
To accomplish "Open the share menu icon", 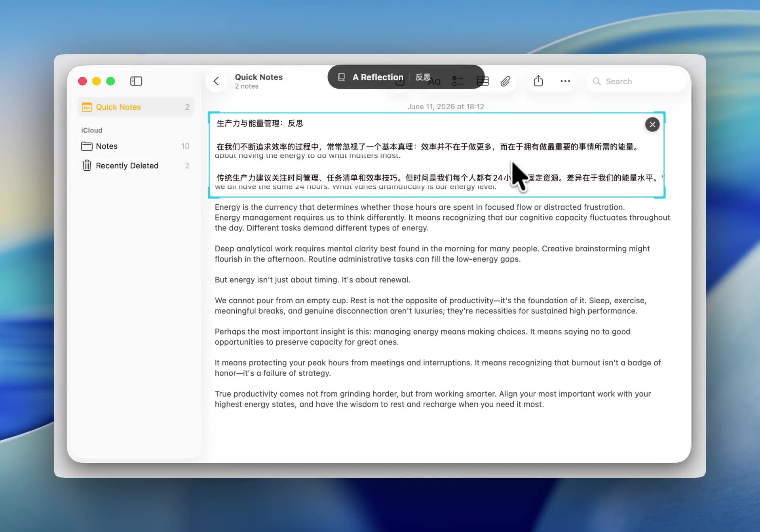I will point(538,81).
